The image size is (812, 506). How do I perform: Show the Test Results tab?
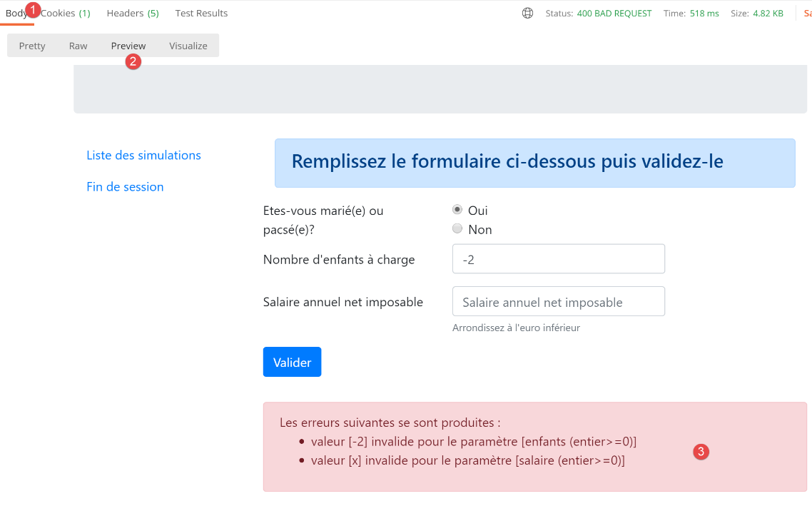tap(201, 13)
